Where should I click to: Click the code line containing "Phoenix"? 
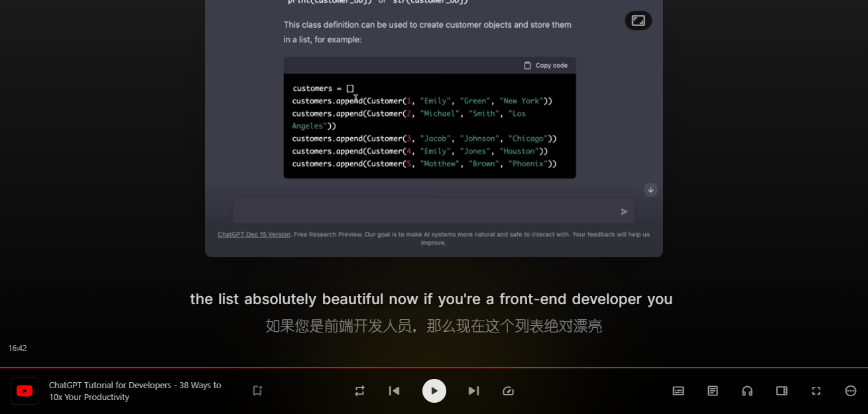click(x=424, y=164)
